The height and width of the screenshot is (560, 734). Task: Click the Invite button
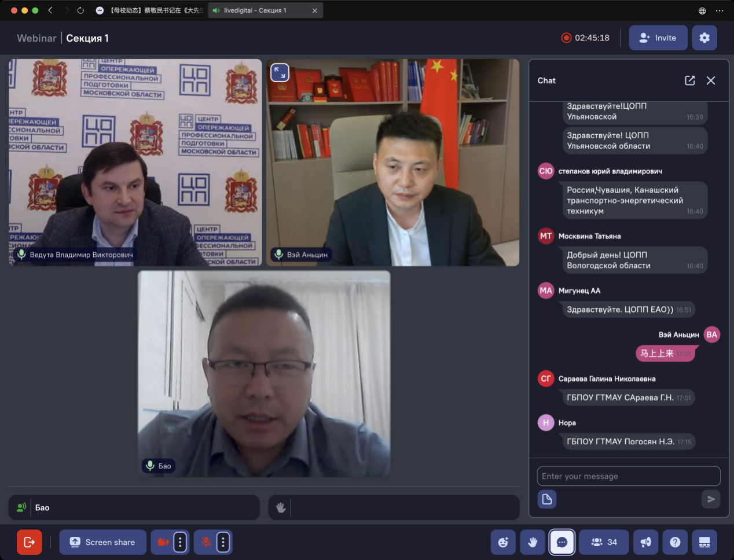tap(658, 38)
